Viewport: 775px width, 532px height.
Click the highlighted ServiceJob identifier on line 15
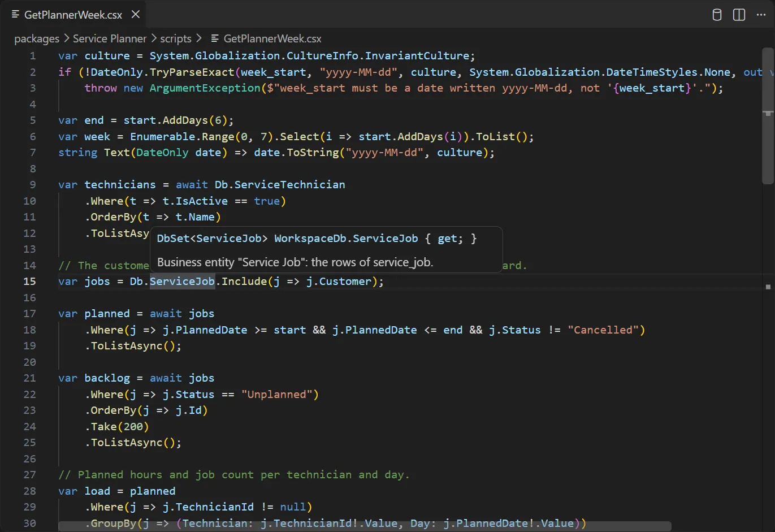(182, 282)
